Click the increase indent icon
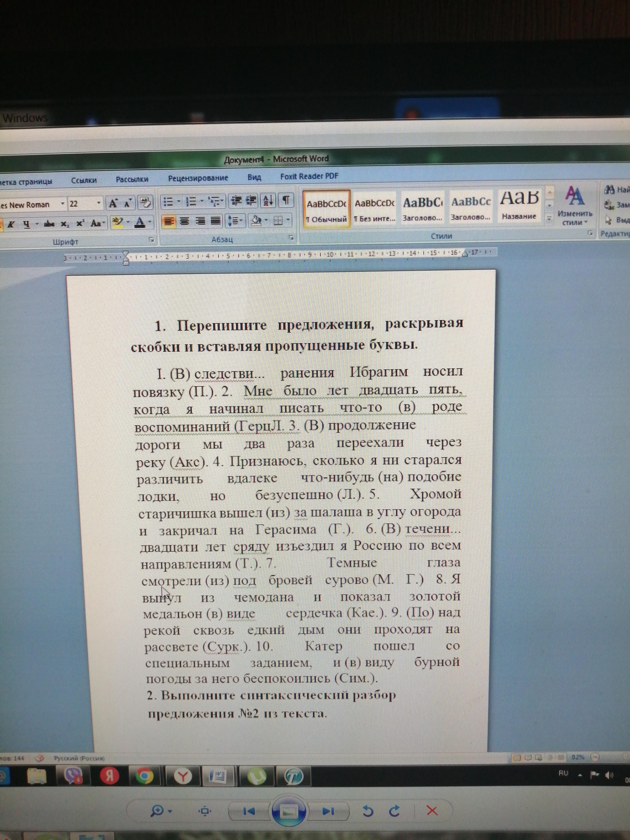The width and height of the screenshot is (630, 840). (251, 200)
